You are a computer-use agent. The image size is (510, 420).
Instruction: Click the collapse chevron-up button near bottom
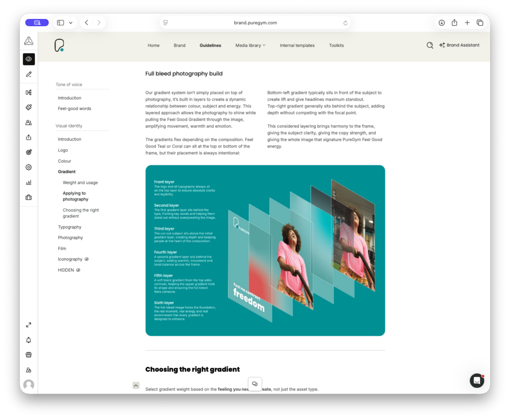click(136, 385)
